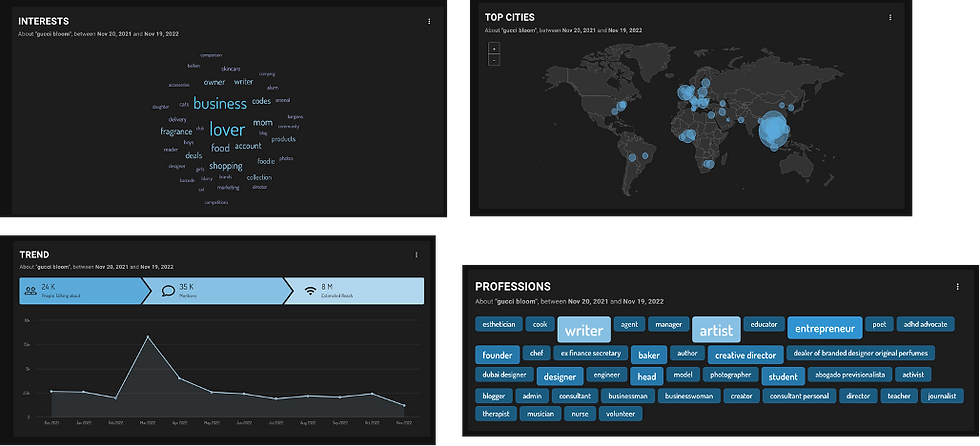Click the word 'fragrance' in interests cloud

[176, 132]
